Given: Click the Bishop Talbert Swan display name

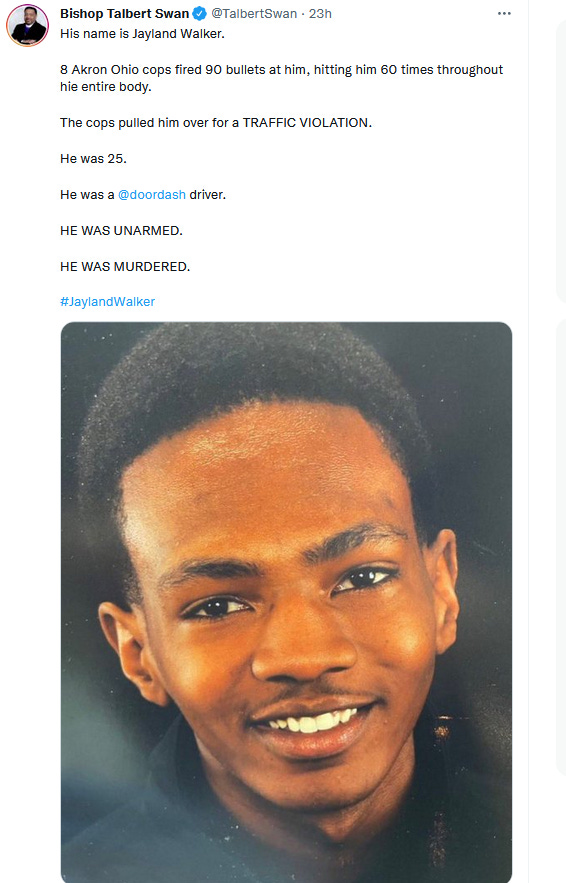Looking at the screenshot, I should click(124, 14).
